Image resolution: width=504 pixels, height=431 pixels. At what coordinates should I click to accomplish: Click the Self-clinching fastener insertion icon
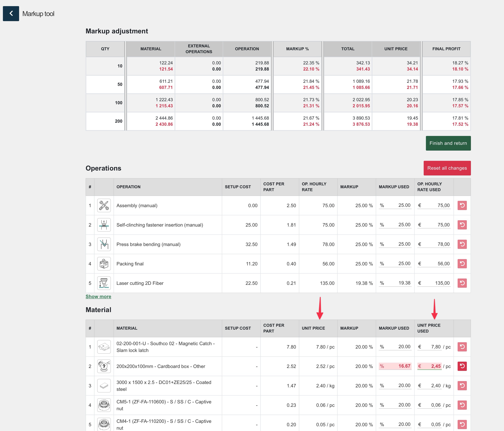click(x=104, y=225)
